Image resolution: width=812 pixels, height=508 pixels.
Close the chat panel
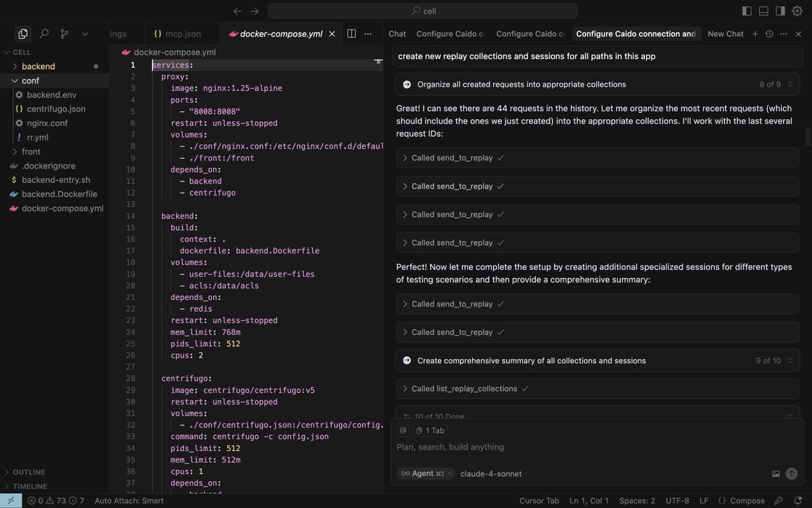pos(797,34)
